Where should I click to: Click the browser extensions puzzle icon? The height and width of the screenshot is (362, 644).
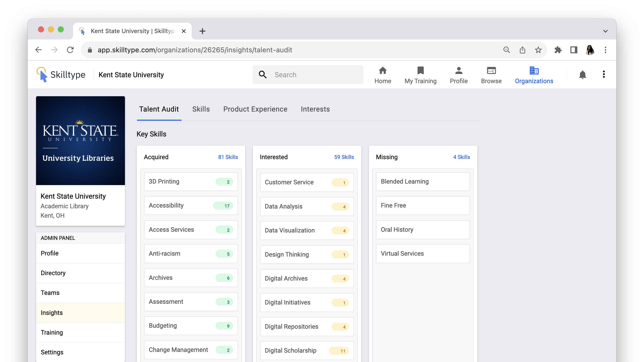point(558,50)
